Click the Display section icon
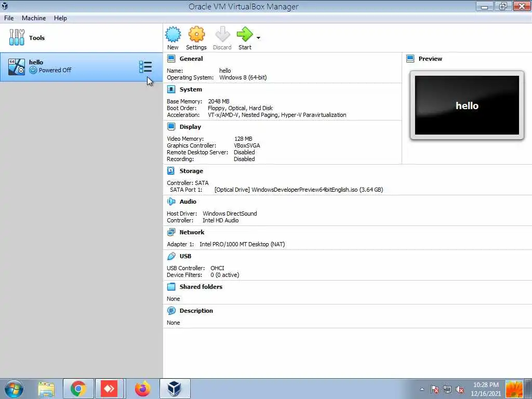The height and width of the screenshot is (399, 532). tap(171, 127)
